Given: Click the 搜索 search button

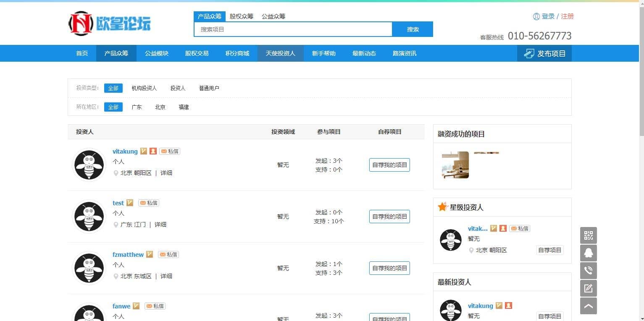Looking at the screenshot, I should (413, 29).
